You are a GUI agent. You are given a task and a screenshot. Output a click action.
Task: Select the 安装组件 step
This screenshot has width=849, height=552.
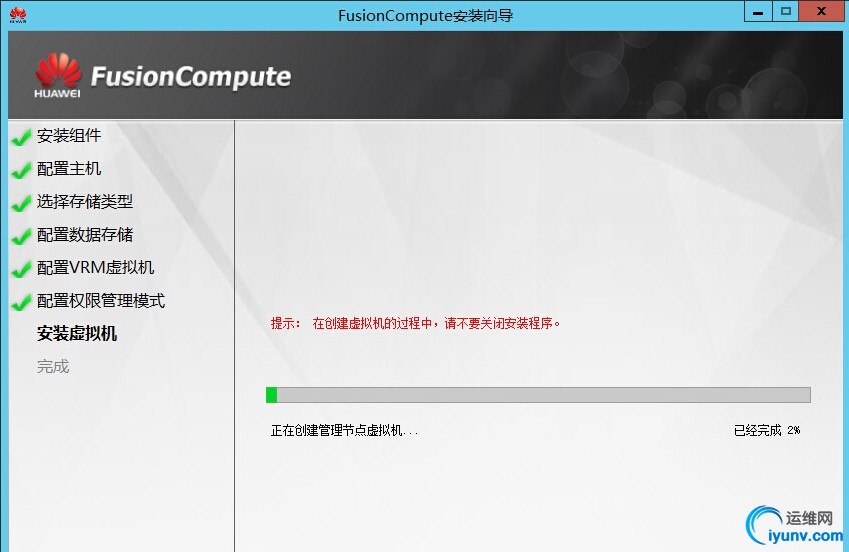pyautogui.click(x=69, y=135)
